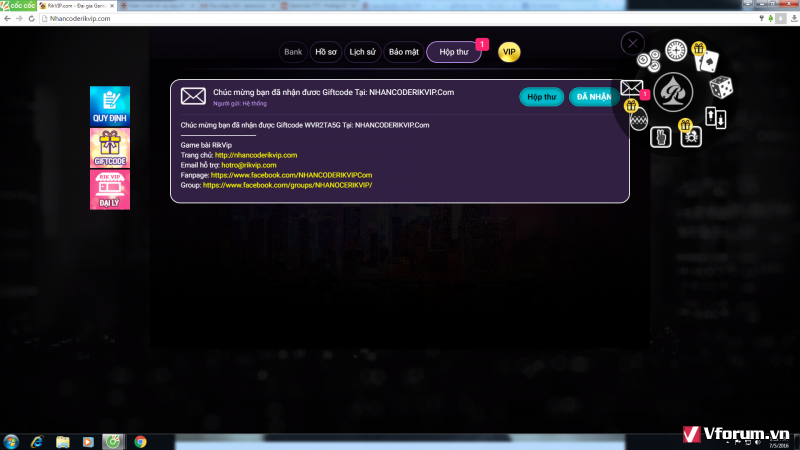Click the message title about Giftcode
Screen dimensions: 800x450
333,92
